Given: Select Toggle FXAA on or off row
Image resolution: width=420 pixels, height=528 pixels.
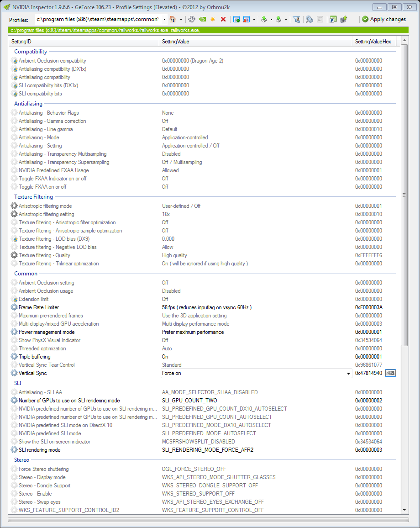Looking at the screenshot, I should point(203,186).
